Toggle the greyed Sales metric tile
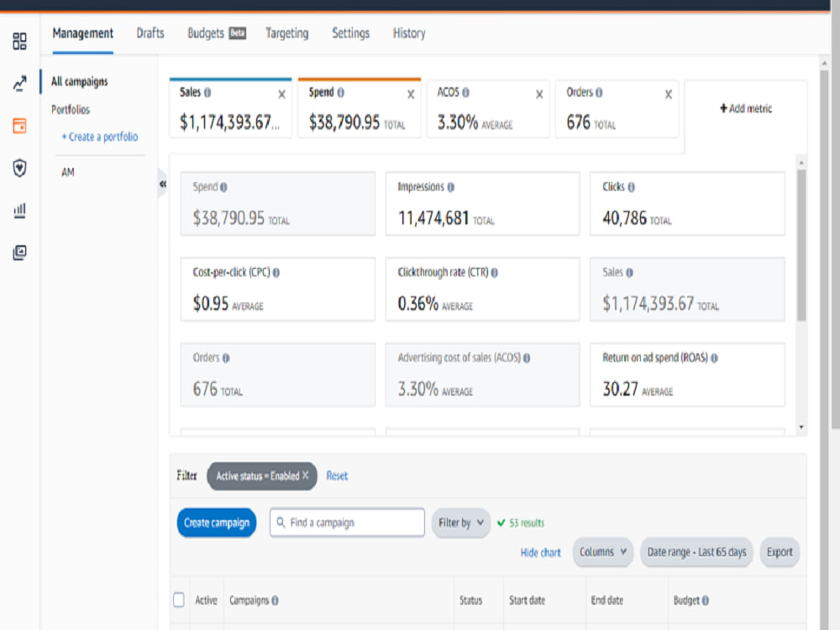840x630 pixels. [687, 289]
